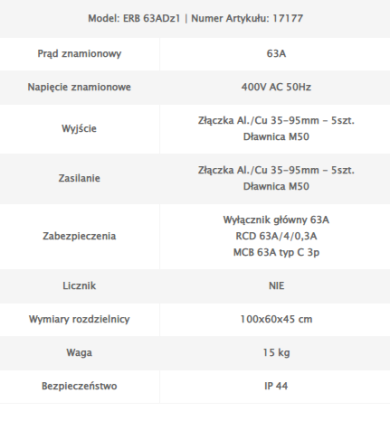Click the 15 kg weight value

[x=276, y=353]
